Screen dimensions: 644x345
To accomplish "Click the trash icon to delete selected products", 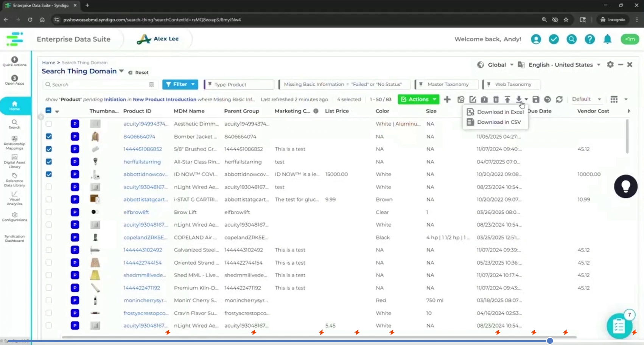I will pos(496,99).
